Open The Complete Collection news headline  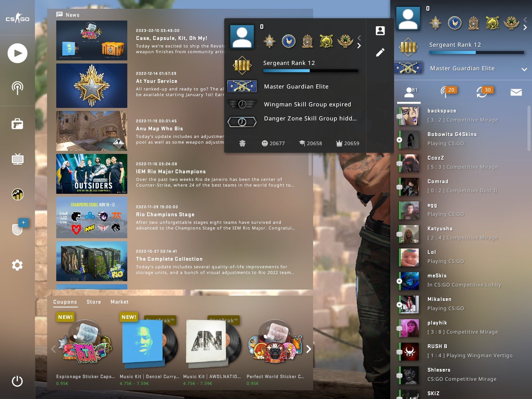(169, 259)
